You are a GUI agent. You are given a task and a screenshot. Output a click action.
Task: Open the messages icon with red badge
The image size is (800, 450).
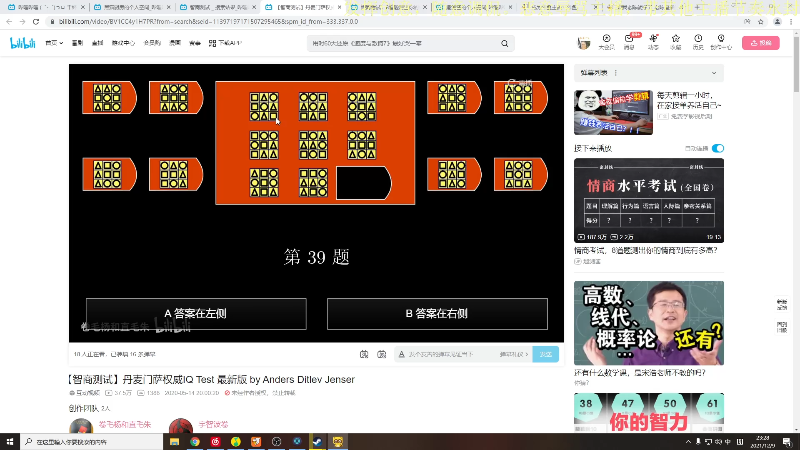click(x=629, y=42)
